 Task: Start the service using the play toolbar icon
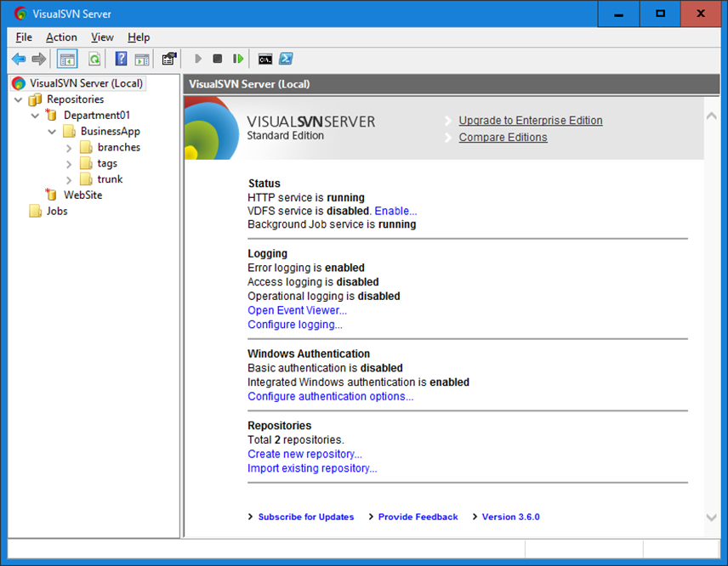[197, 59]
